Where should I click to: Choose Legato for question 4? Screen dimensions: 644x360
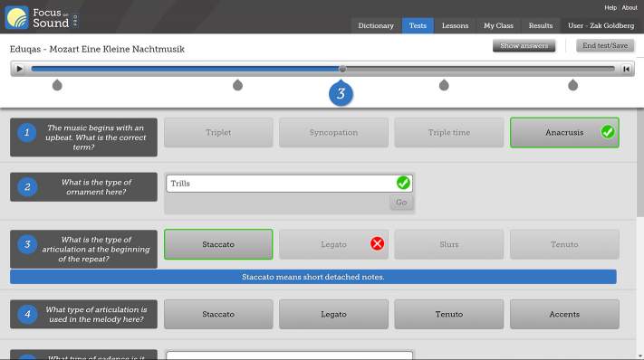(x=333, y=314)
